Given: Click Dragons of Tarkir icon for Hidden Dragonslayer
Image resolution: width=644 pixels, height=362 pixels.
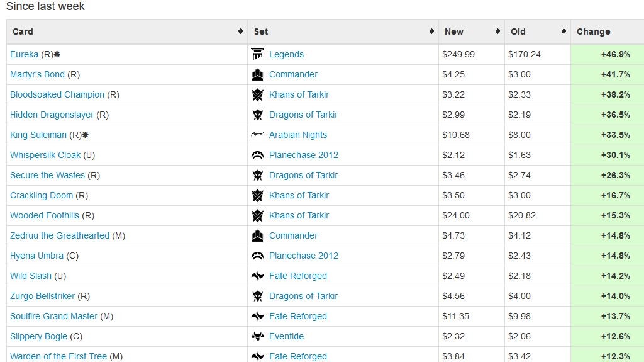Looking at the screenshot, I should (257, 115).
